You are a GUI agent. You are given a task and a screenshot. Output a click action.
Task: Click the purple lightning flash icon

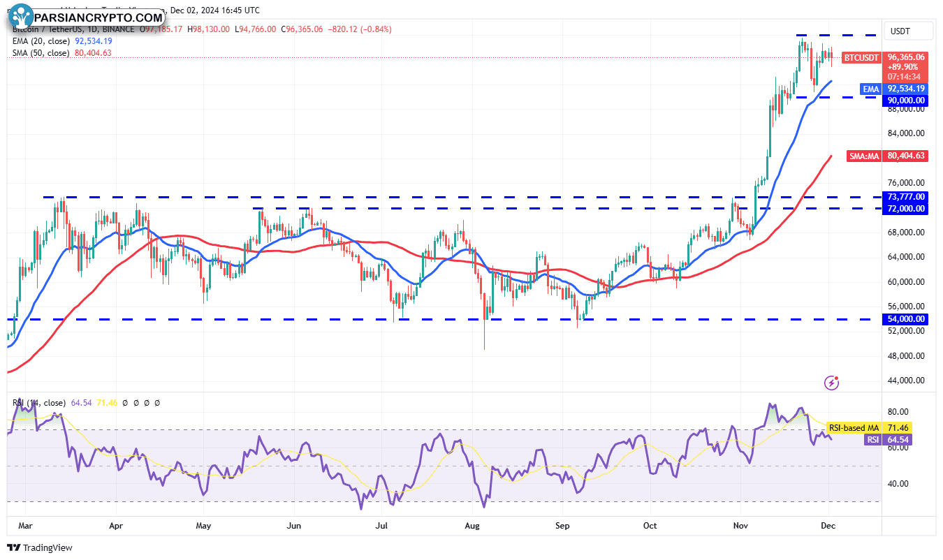click(832, 382)
